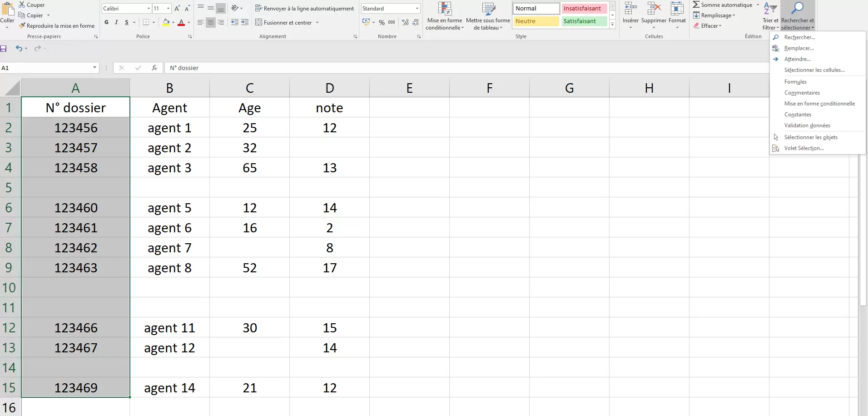
Task: Align cell content to bottom
Action: click(x=221, y=8)
